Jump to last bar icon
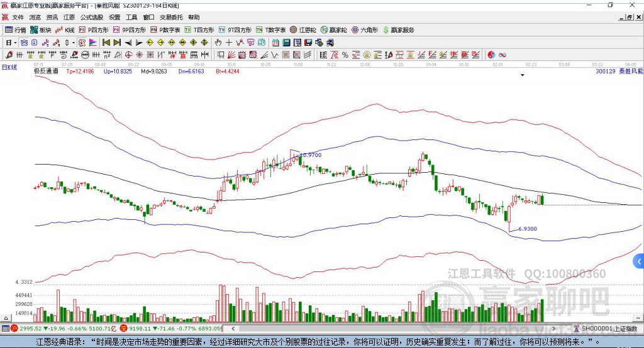The width and height of the screenshot is (644, 348). (x=117, y=43)
